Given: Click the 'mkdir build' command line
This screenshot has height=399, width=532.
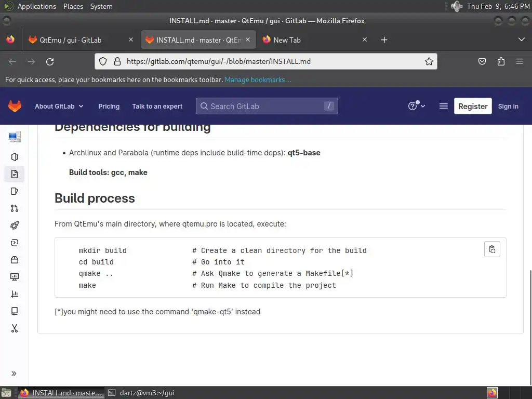Looking at the screenshot, I should pyautogui.click(x=102, y=250).
